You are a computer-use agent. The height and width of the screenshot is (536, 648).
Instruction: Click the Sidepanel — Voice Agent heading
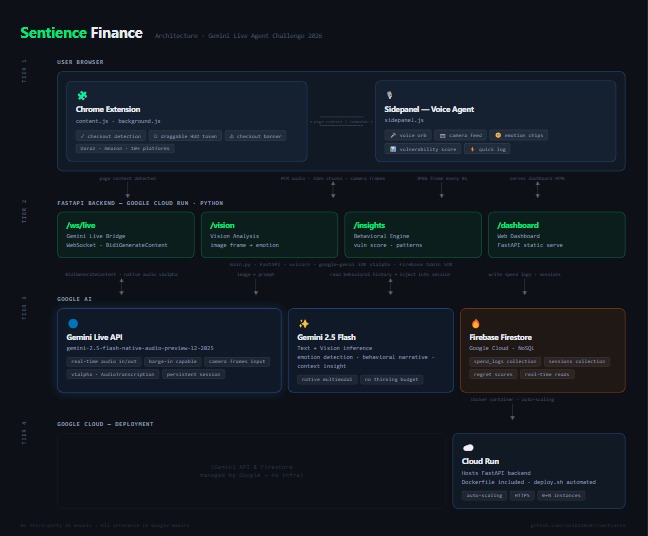[429, 110]
